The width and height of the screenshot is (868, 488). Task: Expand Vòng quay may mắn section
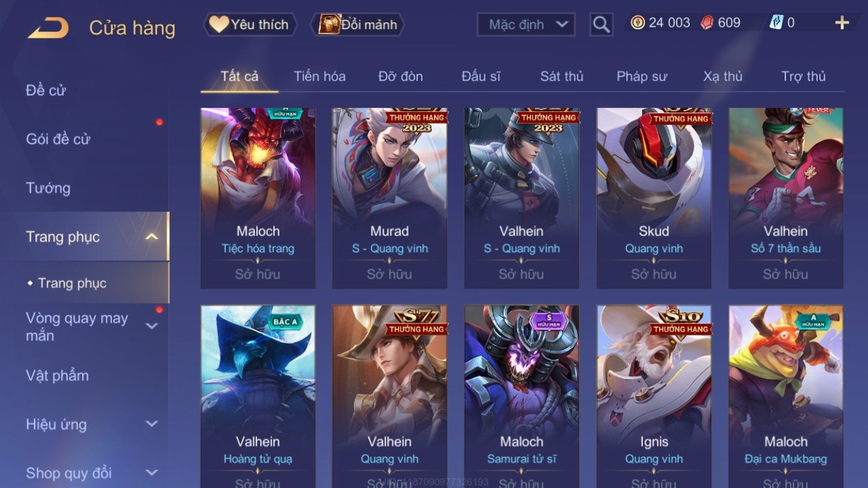pyautogui.click(x=152, y=326)
